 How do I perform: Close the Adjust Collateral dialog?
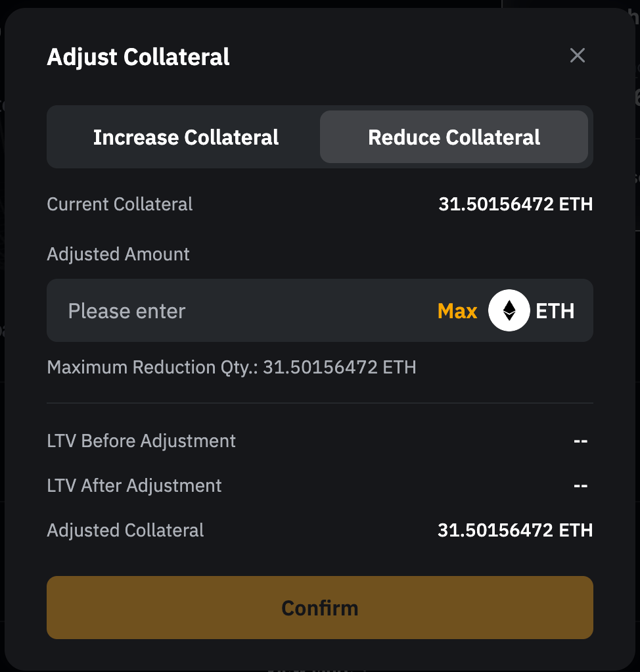click(577, 56)
